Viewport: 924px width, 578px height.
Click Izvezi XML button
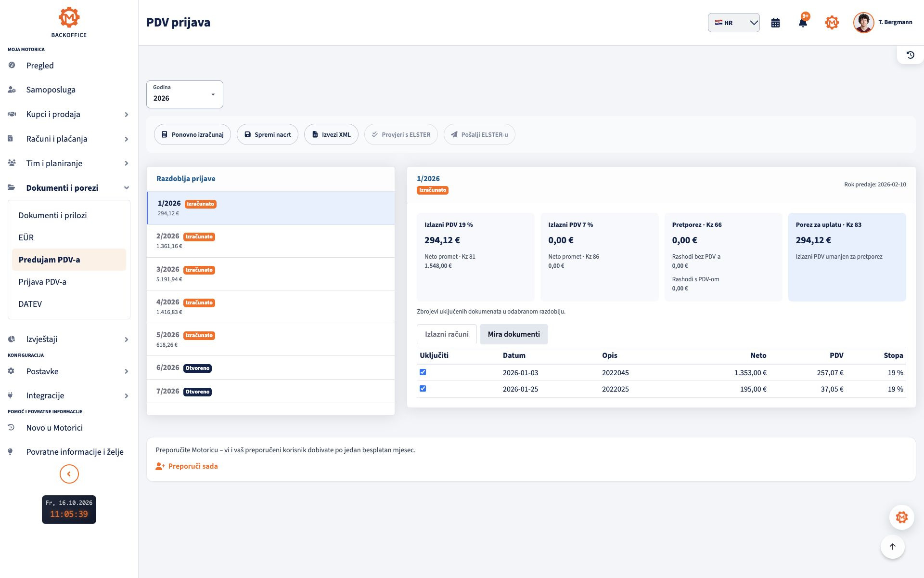(331, 134)
